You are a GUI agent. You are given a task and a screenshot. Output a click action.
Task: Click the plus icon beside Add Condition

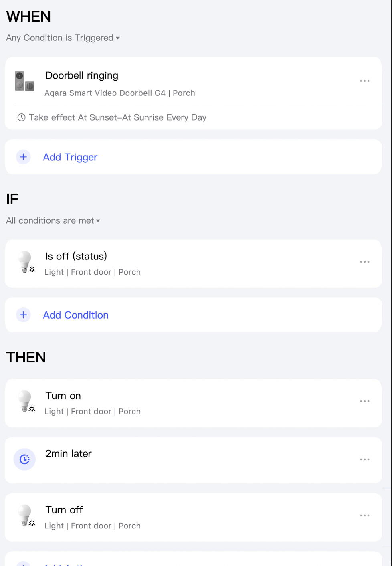tap(23, 315)
